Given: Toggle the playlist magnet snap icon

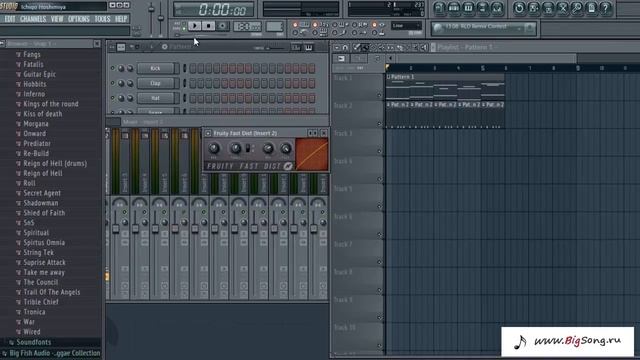Looking at the screenshot, I should tap(345, 48).
